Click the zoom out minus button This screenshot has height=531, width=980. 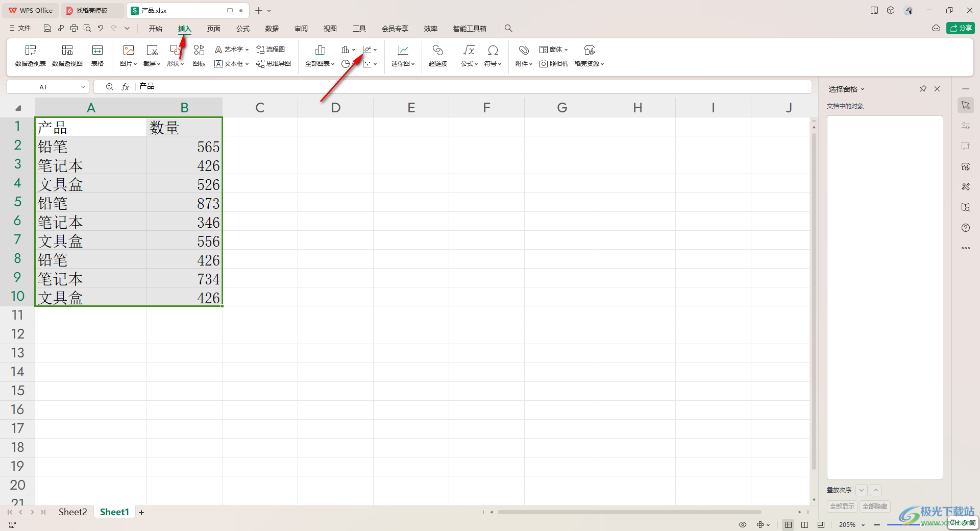[x=877, y=525]
